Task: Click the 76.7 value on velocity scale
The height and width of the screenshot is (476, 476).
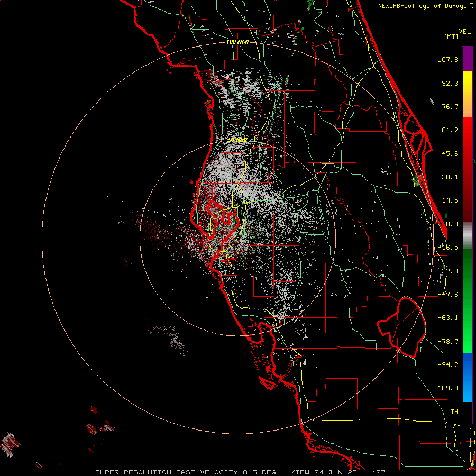Action: [450, 106]
